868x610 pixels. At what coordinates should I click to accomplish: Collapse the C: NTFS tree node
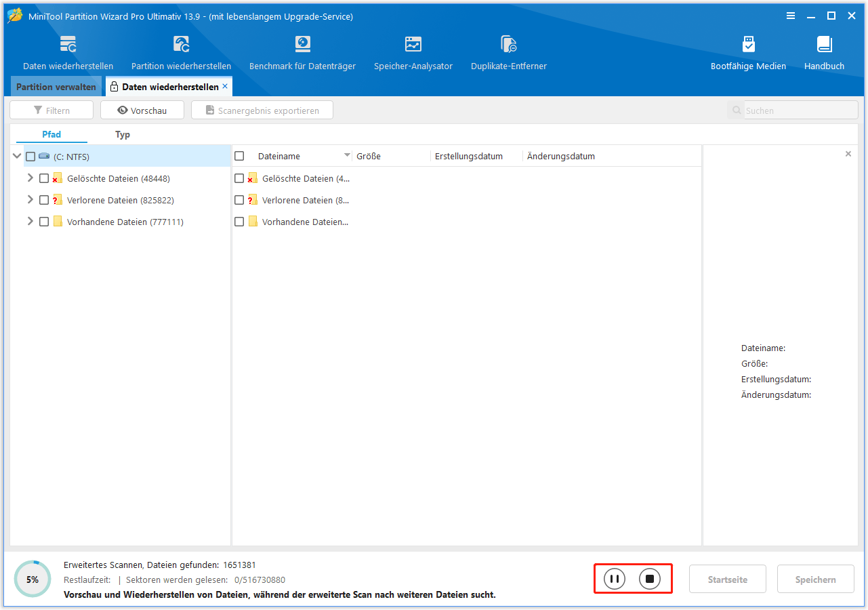pos(17,156)
